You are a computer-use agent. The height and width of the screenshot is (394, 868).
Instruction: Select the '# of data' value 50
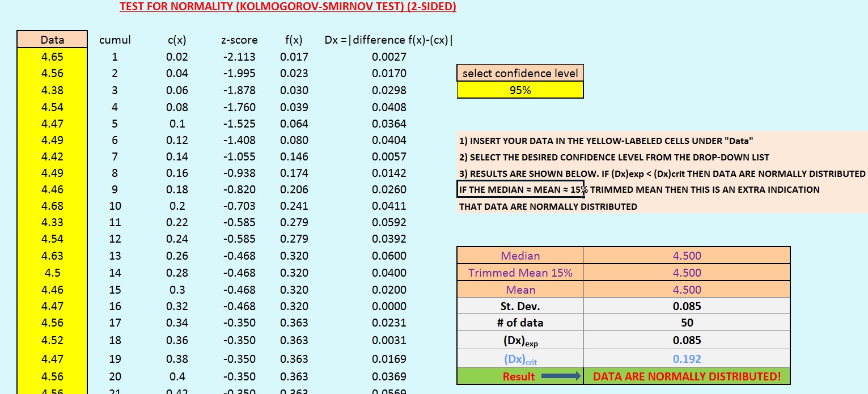[x=687, y=323]
